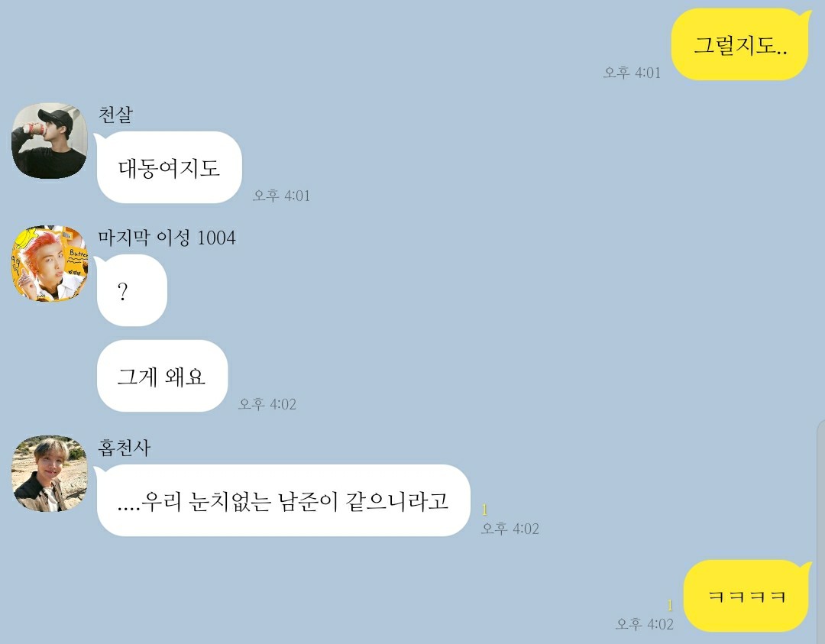Click the sender name 홉천사
825x644 pixels.
125,447
